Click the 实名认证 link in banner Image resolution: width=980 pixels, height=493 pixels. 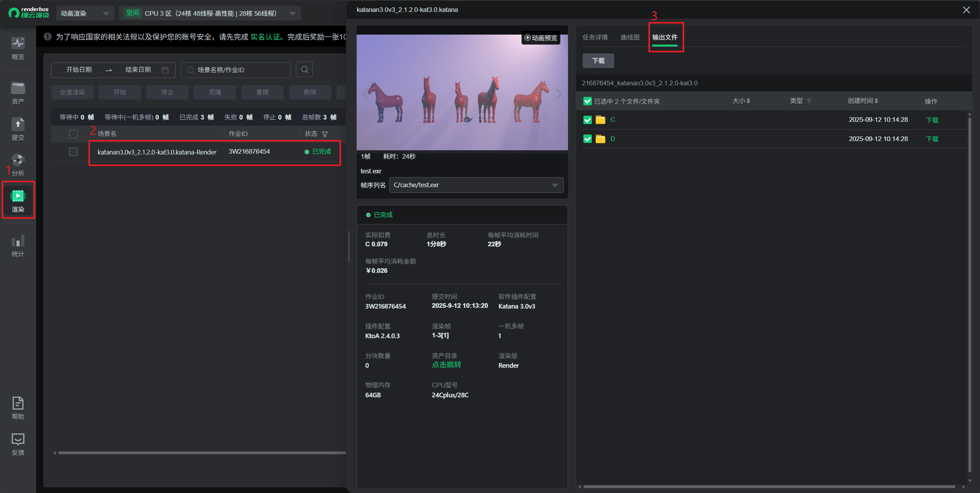click(266, 37)
